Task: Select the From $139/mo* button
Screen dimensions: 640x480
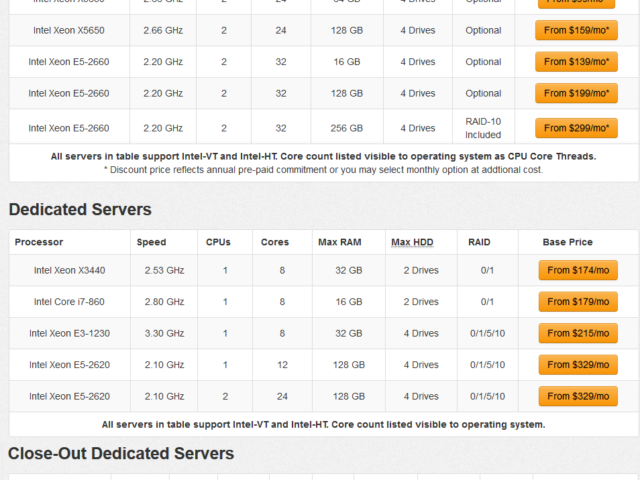Action: point(576,62)
